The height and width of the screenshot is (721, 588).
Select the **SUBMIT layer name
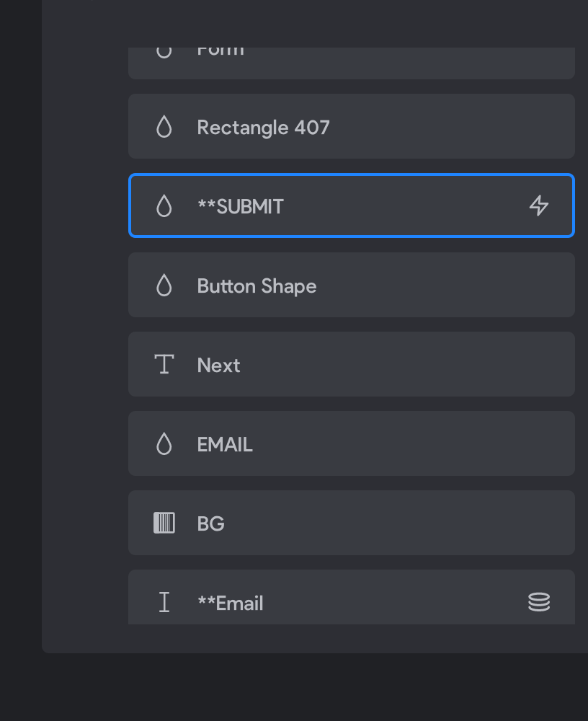(241, 206)
